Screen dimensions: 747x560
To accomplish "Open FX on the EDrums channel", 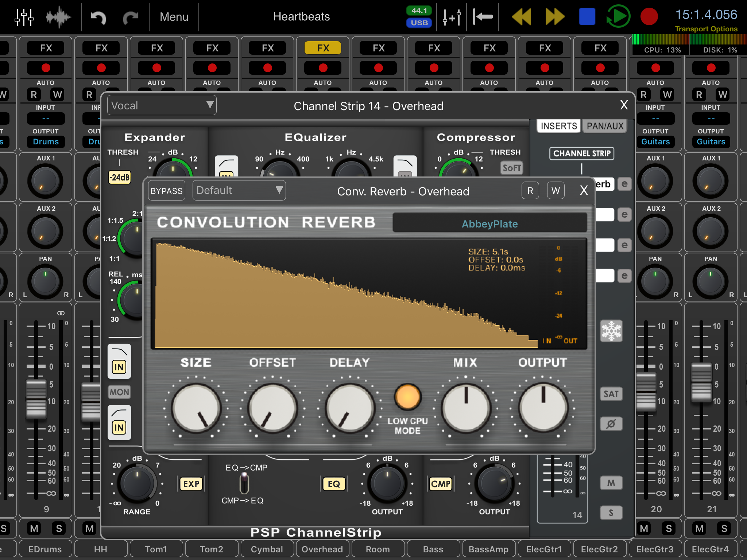I will pyautogui.click(x=46, y=48).
